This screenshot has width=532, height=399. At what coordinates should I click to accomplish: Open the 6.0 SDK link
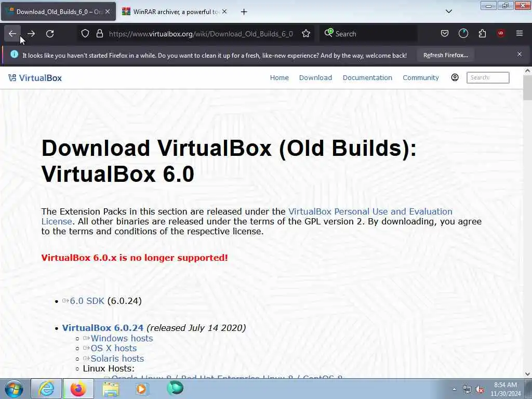pos(87,301)
